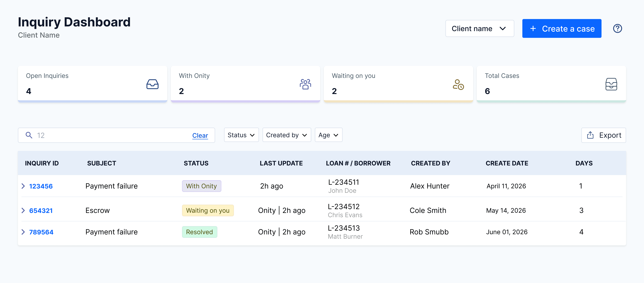Click the search magnifier icon
This screenshot has height=283, width=644.
[29, 135]
